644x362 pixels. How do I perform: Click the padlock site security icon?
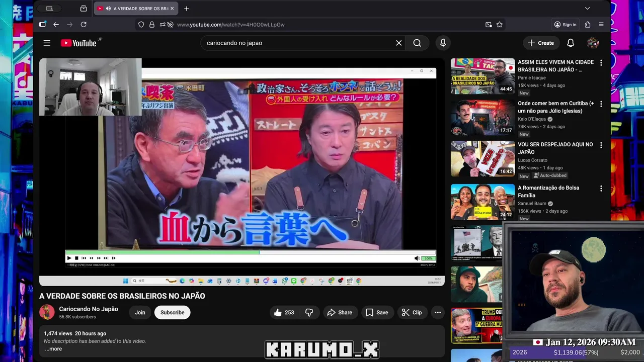152,24
